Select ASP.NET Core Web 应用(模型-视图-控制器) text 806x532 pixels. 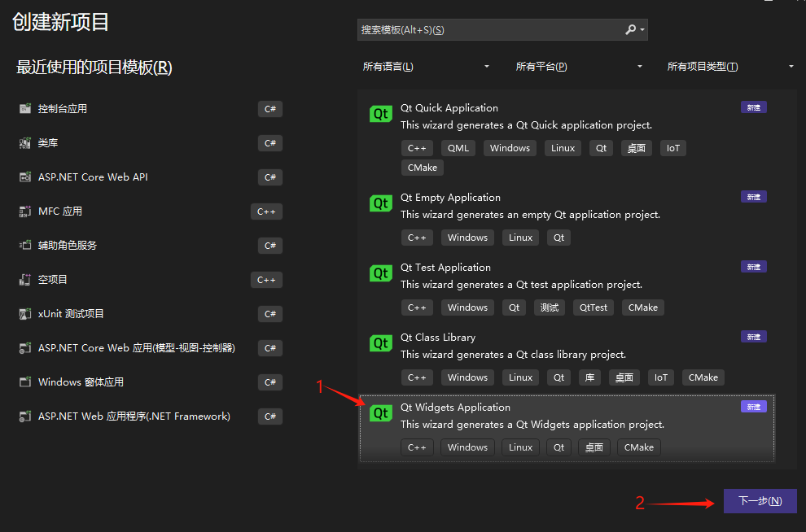(136, 347)
